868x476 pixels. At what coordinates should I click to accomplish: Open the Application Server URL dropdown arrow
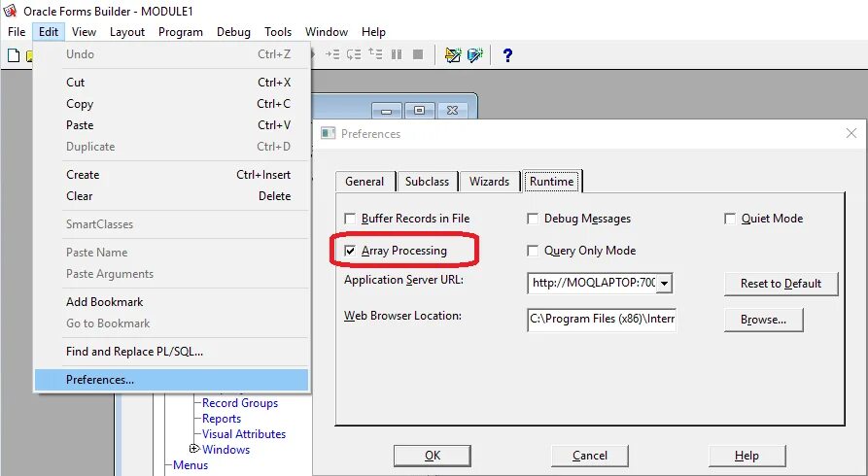pyautogui.click(x=664, y=284)
